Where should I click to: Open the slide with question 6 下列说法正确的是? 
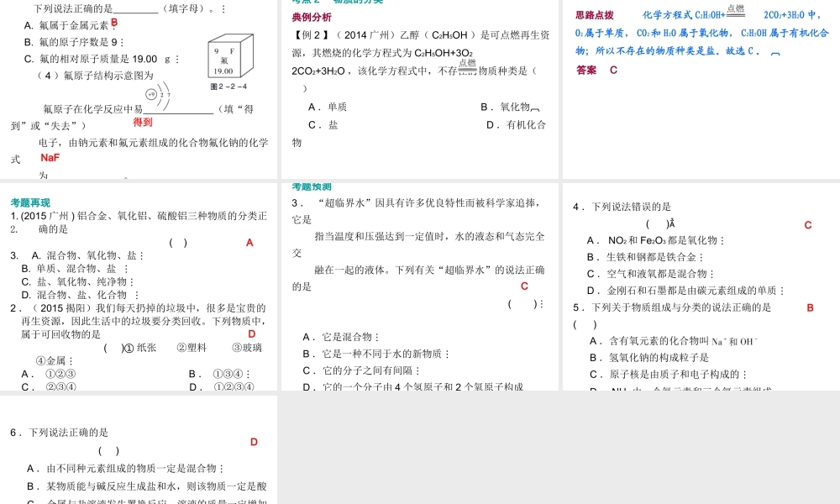[x=139, y=450]
